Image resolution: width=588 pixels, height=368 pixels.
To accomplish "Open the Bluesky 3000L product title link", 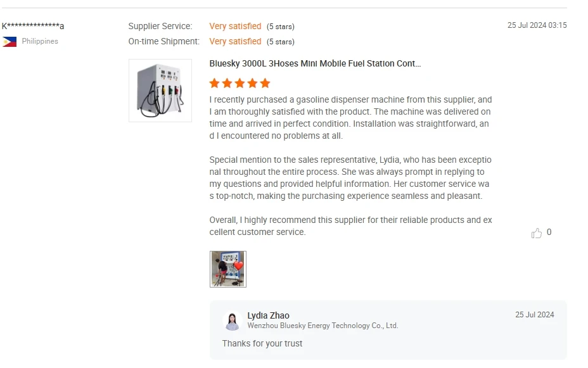I will (315, 63).
